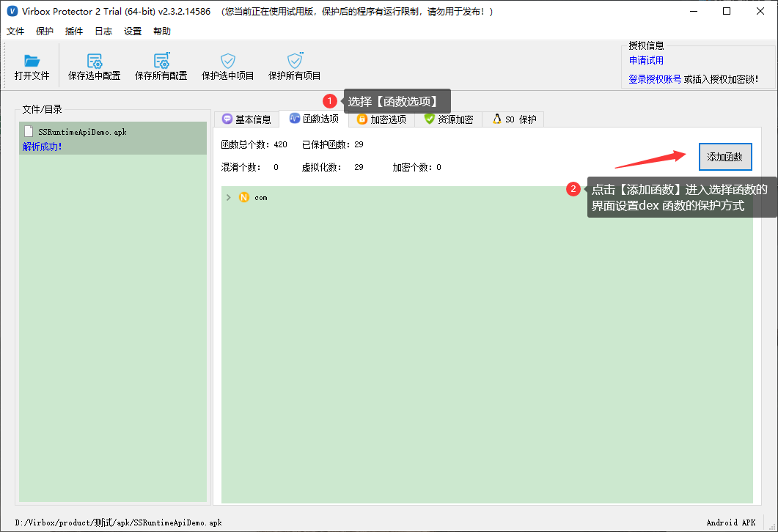This screenshot has width=778, height=532.
Task: Switch to the 基本信息 tab
Action: [x=246, y=119]
